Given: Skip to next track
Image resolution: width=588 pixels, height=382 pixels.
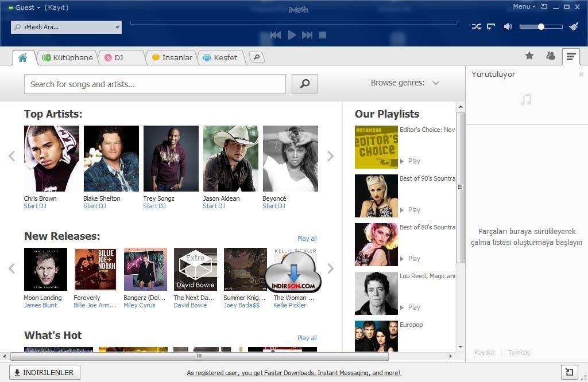Looking at the screenshot, I should 307,35.
